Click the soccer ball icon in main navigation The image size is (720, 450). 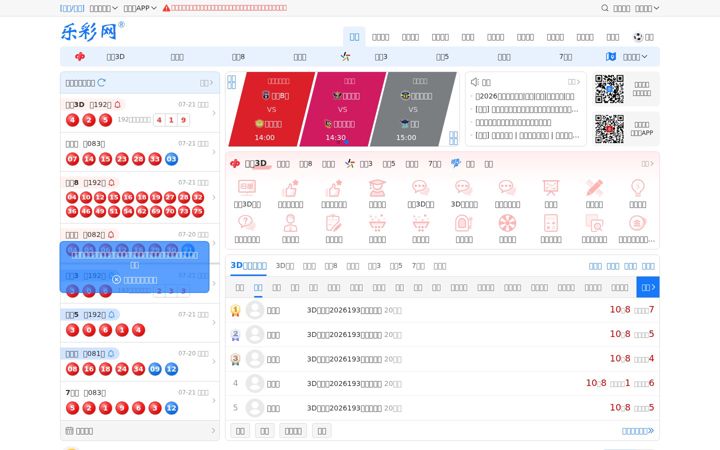click(638, 37)
